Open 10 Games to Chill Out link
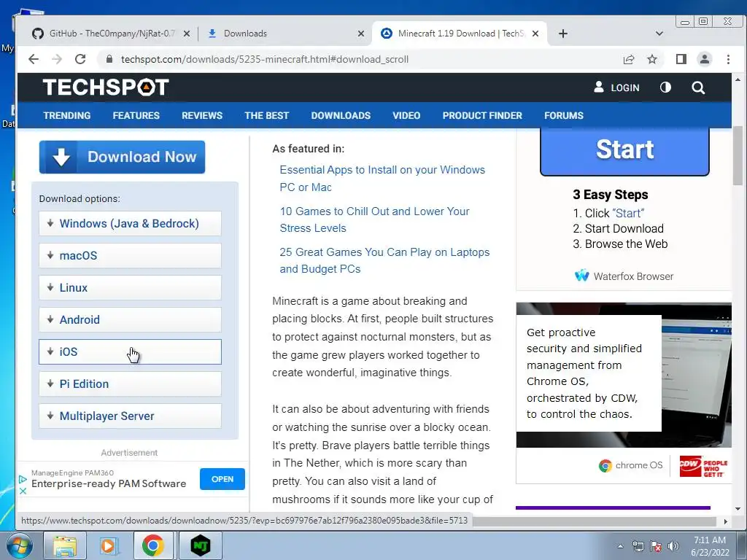Screen dimensions: 747x560 coord(374,219)
